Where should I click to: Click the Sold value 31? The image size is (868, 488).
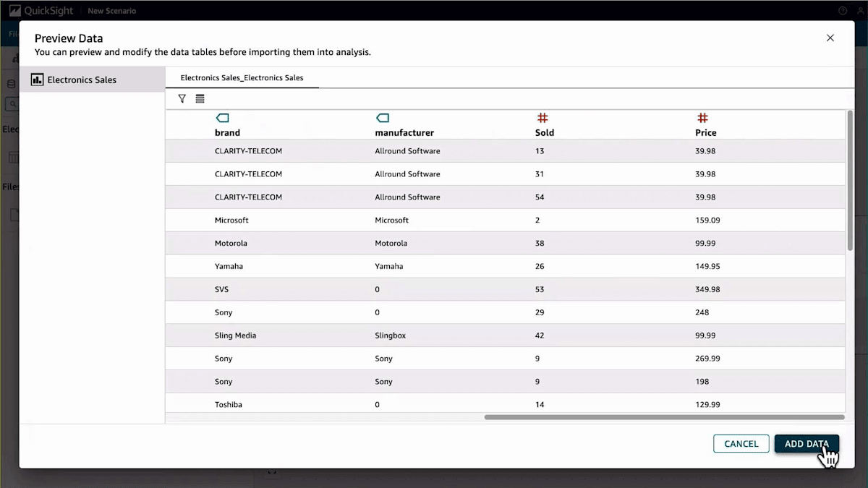540,174
